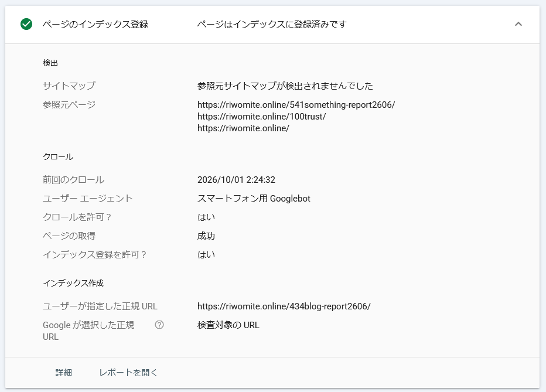Click the クロールを許可？ label

[77, 217]
